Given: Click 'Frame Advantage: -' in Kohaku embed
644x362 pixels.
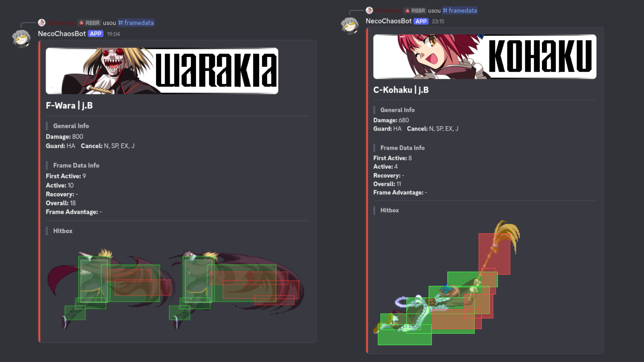Looking at the screenshot, I should click(x=400, y=192).
